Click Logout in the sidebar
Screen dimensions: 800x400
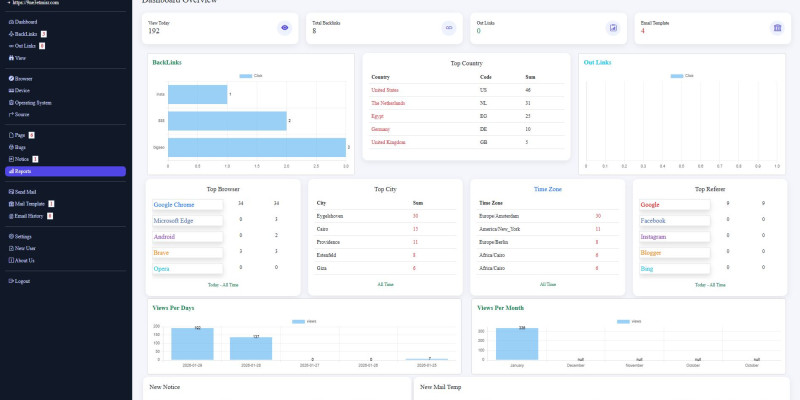[22, 281]
